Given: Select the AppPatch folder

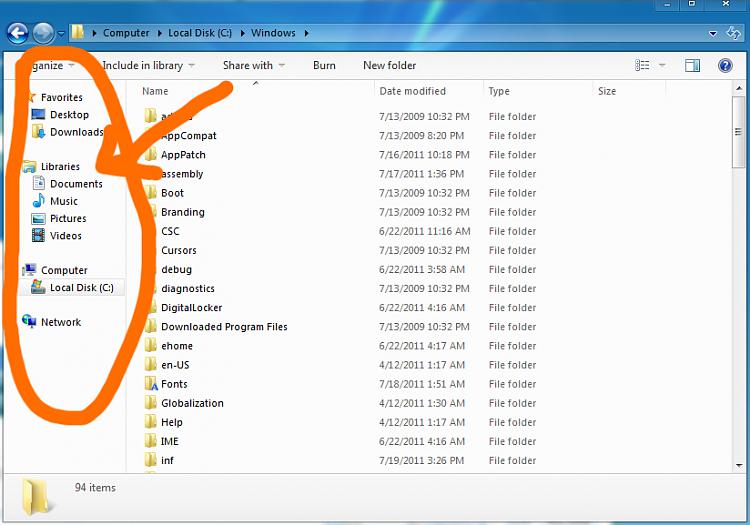Looking at the screenshot, I should [183, 155].
